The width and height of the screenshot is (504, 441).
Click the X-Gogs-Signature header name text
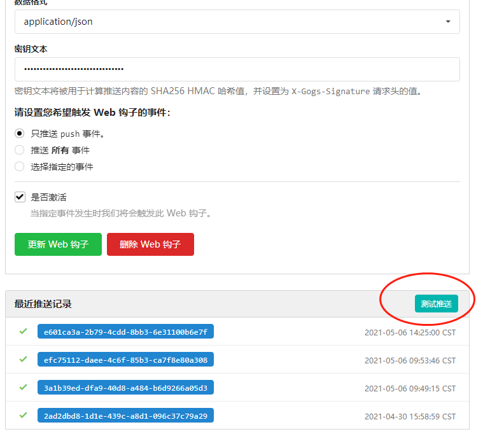(x=331, y=92)
